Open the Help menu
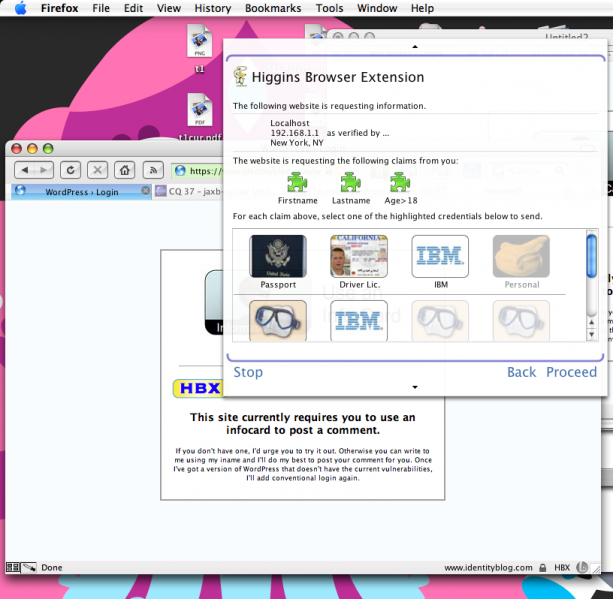 coord(422,8)
